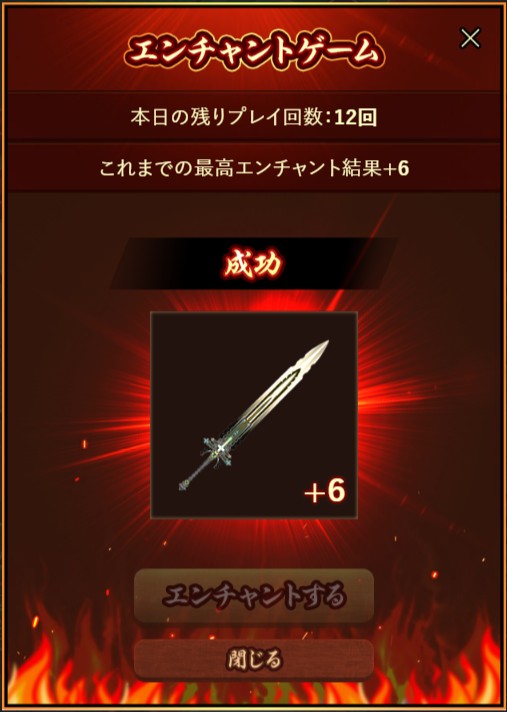The height and width of the screenshot is (712, 507).
Task: Click the +6 level badge on the sword
Action: click(x=325, y=491)
